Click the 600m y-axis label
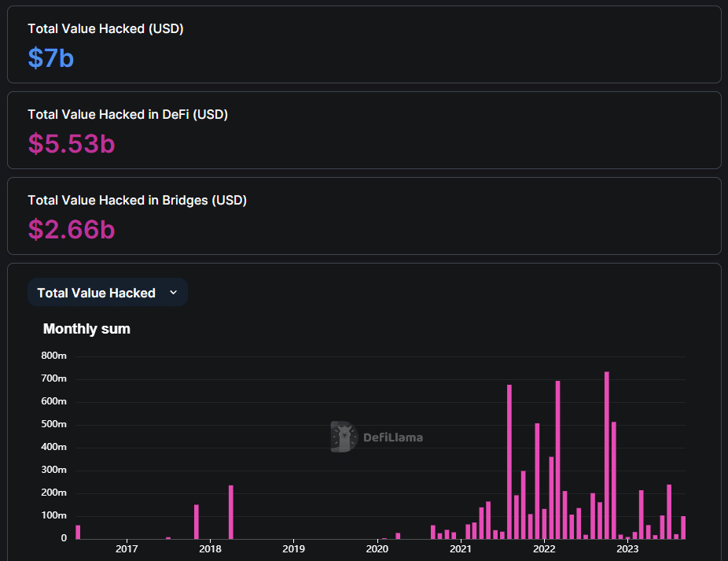This screenshot has height=561, width=728. pos(54,401)
